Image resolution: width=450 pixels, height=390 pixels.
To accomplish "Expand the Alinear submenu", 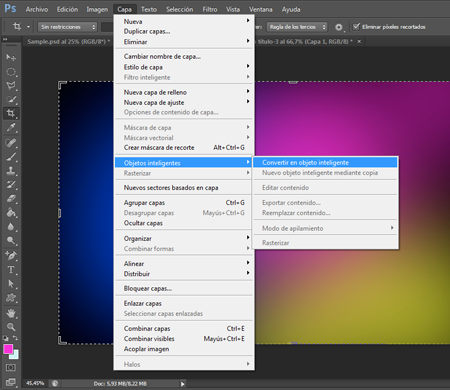I will coord(184,263).
